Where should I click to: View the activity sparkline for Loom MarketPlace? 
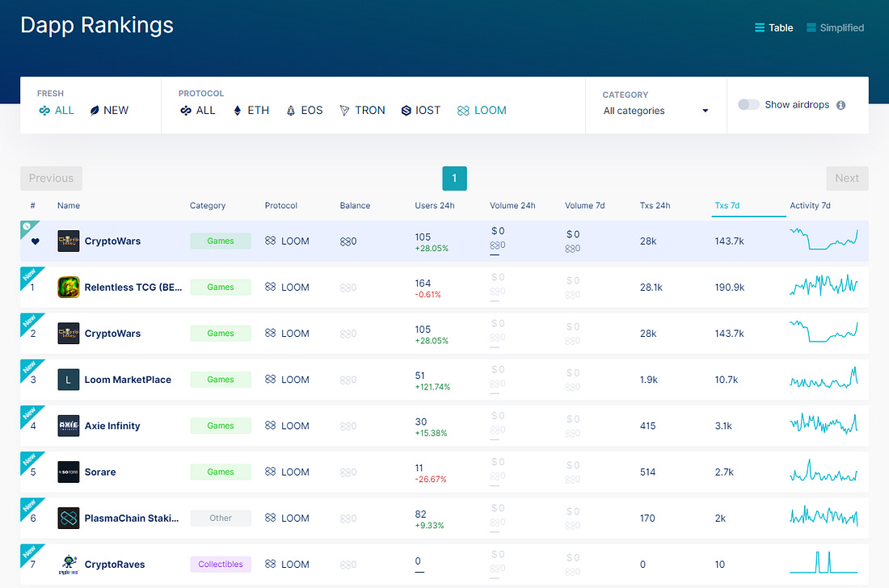point(824,378)
